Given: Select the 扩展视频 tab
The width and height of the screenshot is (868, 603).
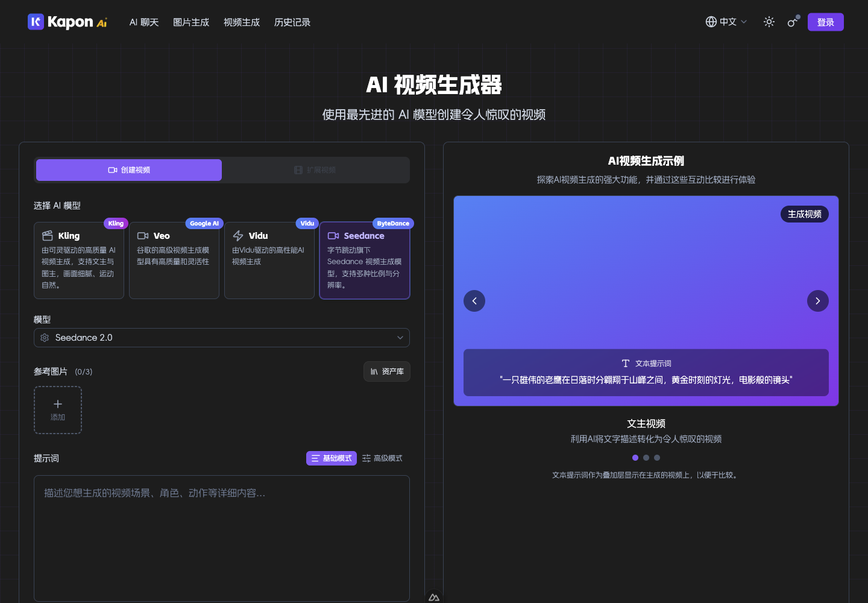Looking at the screenshot, I should click(x=315, y=170).
